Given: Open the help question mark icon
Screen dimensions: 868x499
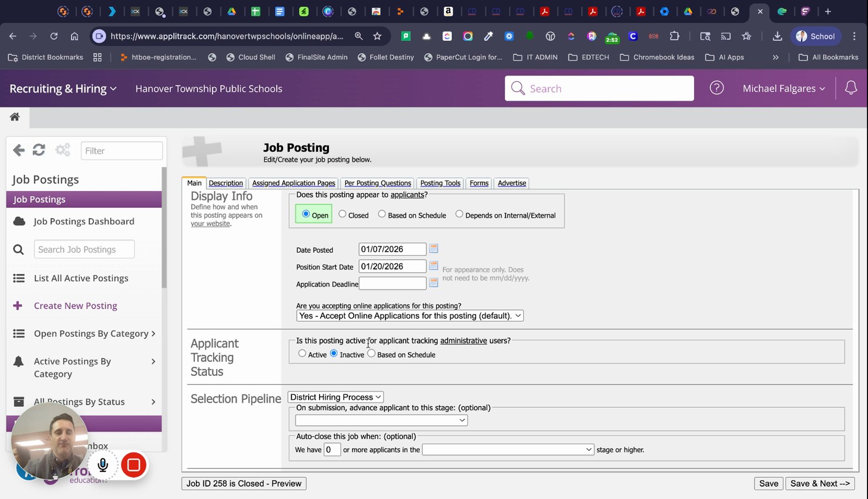Looking at the screenshot, I should (x=717, y=88).
